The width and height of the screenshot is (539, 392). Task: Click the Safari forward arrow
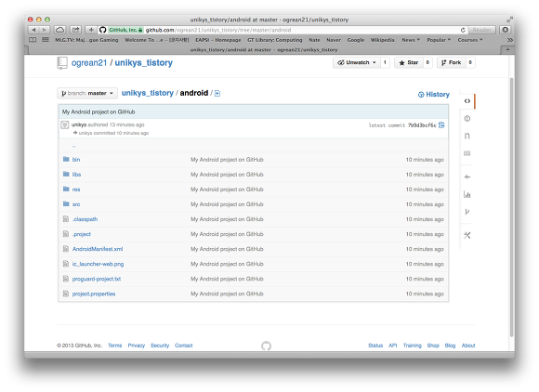tap(45, 30)
